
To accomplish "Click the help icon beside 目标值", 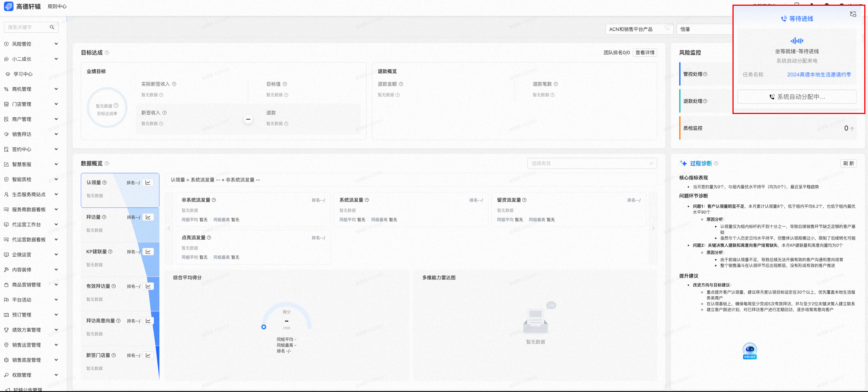I will [x=285, y=84].
